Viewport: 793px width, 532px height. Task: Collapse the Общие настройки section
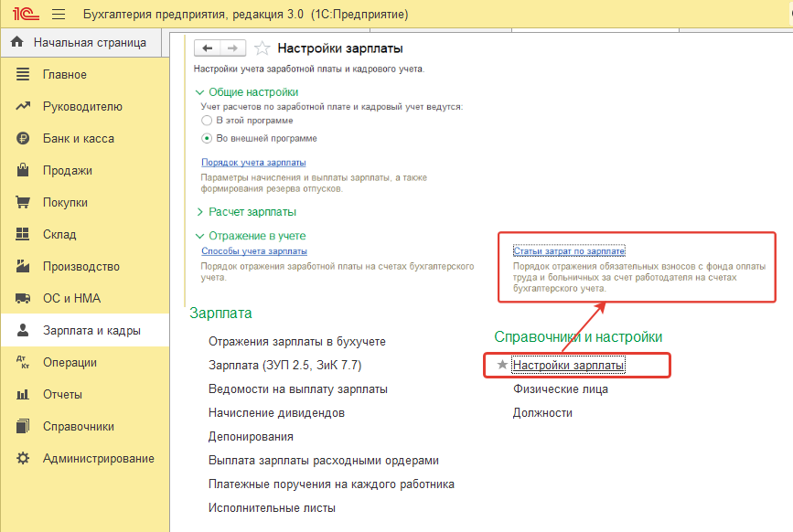(199, 92)
